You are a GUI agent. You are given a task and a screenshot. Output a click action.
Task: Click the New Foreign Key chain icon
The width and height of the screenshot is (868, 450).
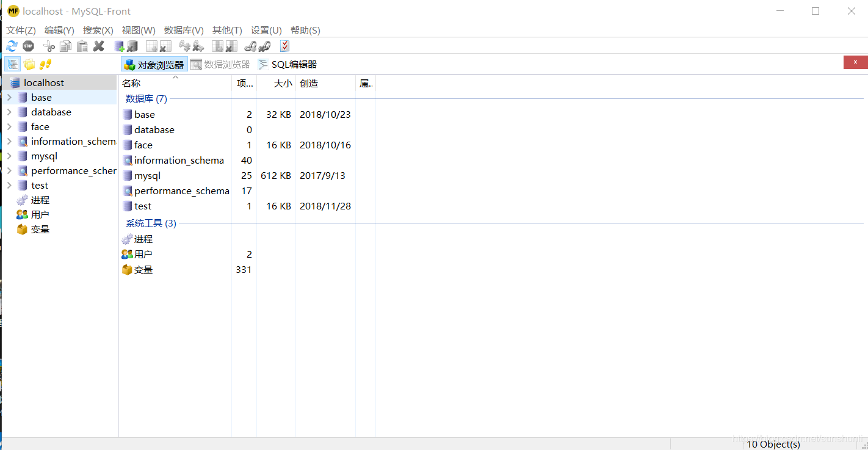click(x=250, y=46)
